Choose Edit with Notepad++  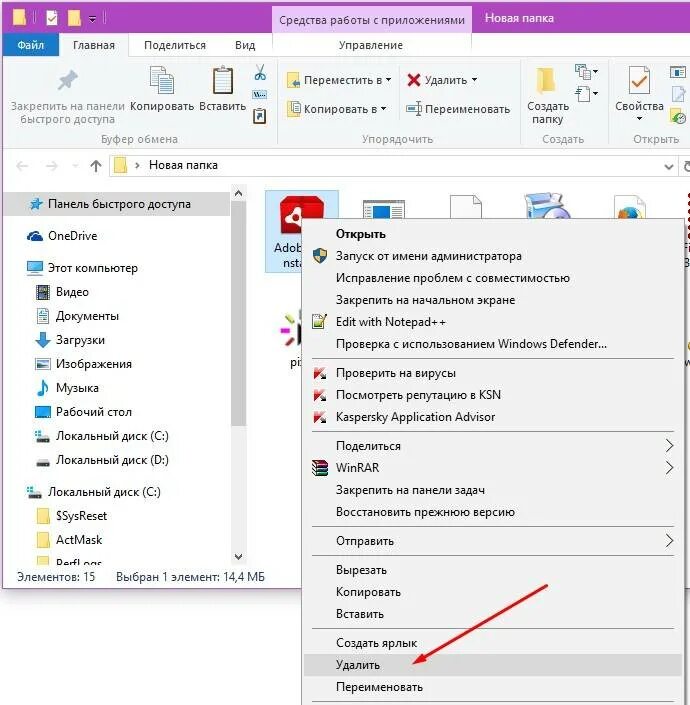click(x=493, y=322)
